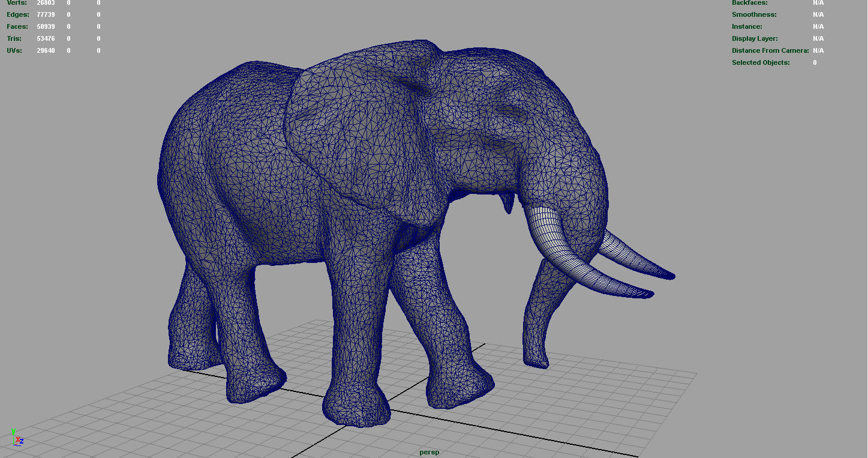The width and height of the screenshot is (868, 458).
Task: Click the 'Instance:' heads-up label
Action: coord(747,26)
